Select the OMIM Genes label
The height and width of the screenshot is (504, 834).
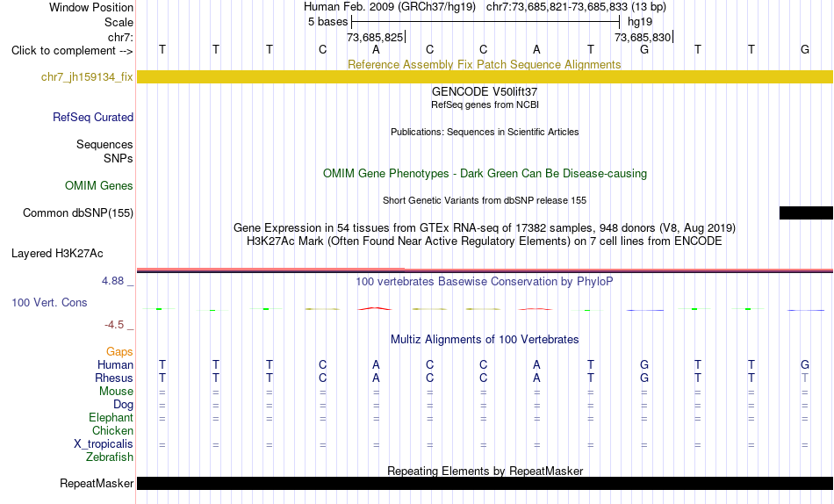[99, 186]
